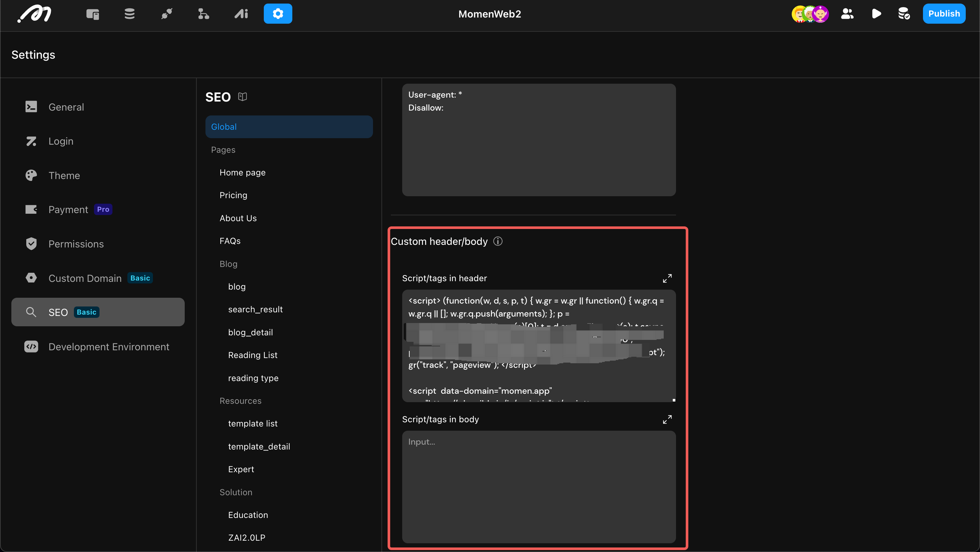Click the robots.txt User-agent text area
The height and width of the screenshot is (552, 980).
538,140
